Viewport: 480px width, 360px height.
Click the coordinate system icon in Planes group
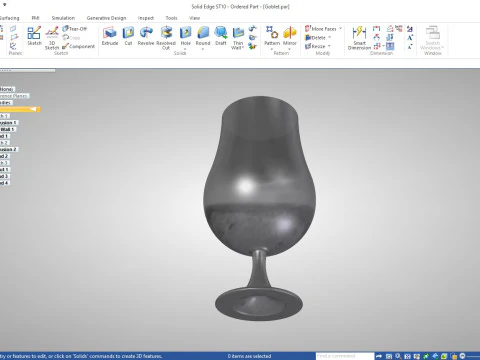click(x=13, y=46)
